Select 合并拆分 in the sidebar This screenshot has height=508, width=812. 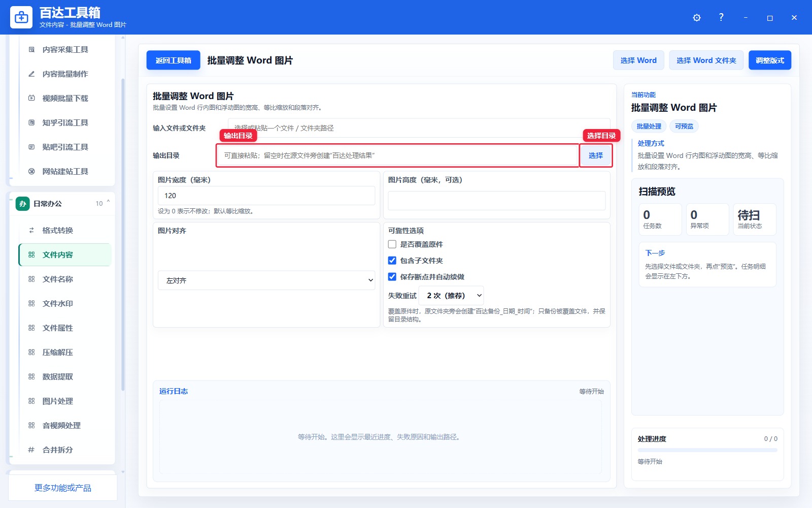(x=65, y=450)
